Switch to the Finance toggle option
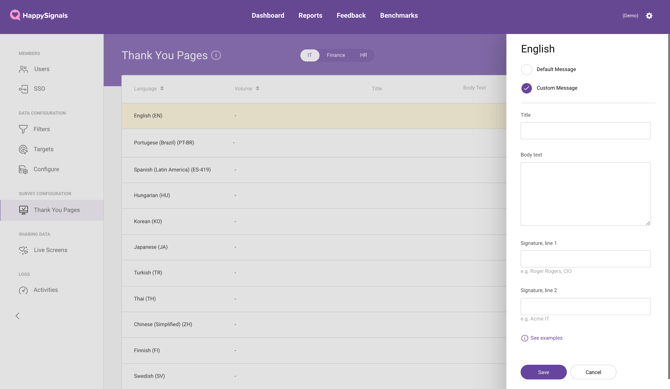Screen dimensions: 670x389 [x=336, y=55]
